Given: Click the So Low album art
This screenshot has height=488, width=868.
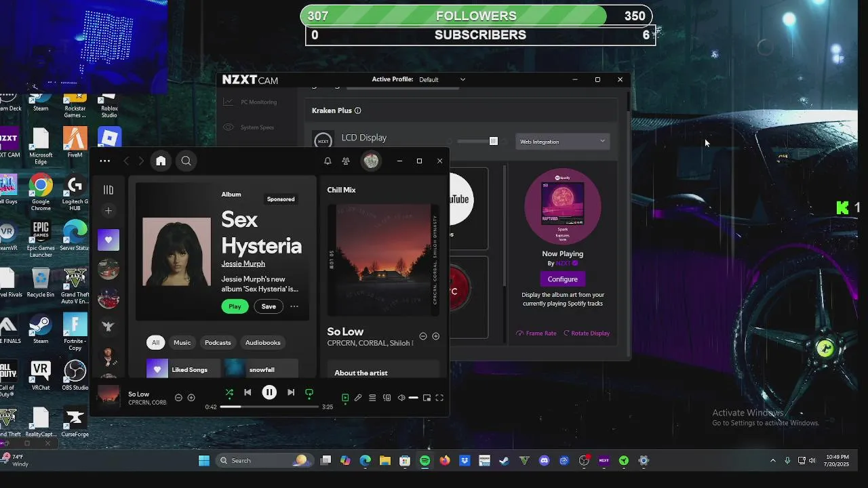Looking at the screenshot, I should pyautogui.click(x=383, y=260).
